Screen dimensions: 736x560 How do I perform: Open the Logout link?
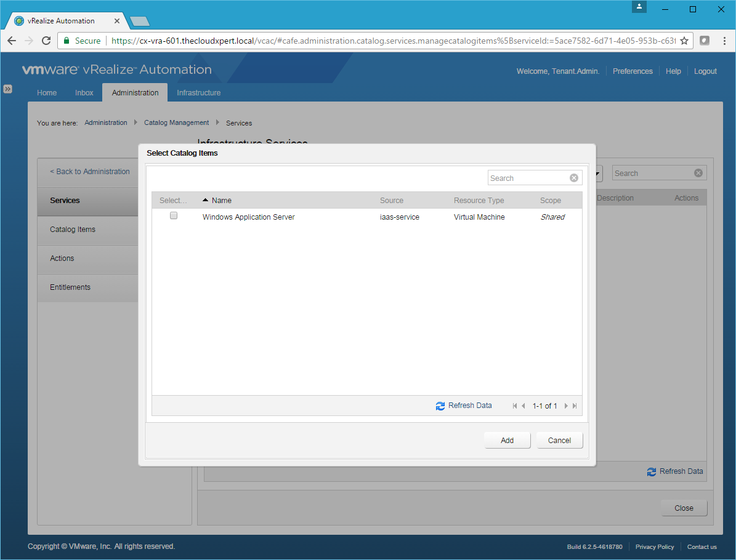click(705, 71)
